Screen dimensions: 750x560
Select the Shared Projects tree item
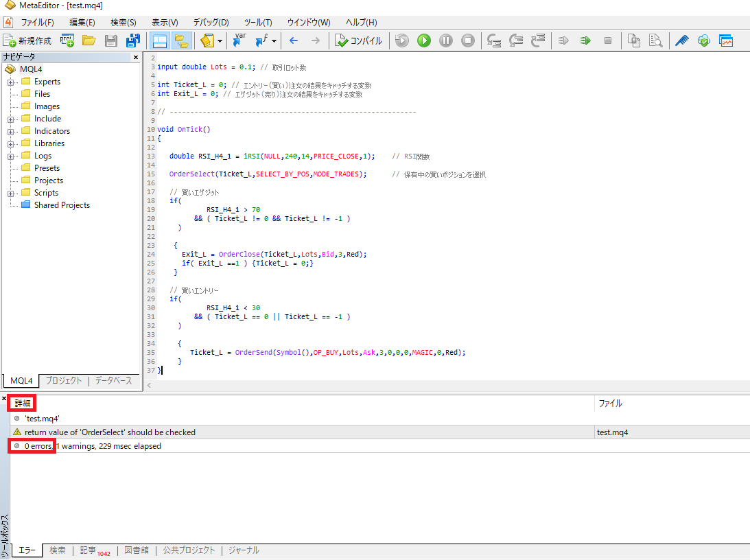(62, 205)
